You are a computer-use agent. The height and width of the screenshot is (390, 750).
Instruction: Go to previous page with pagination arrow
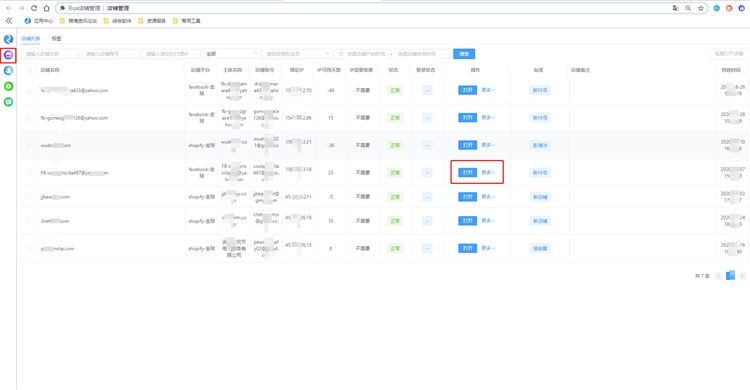point(718,276)
